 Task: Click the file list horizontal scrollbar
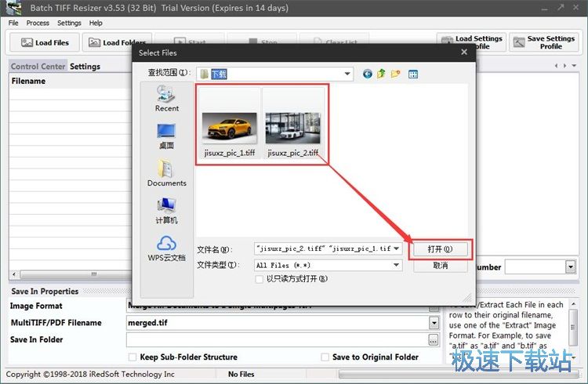[75, 274]
